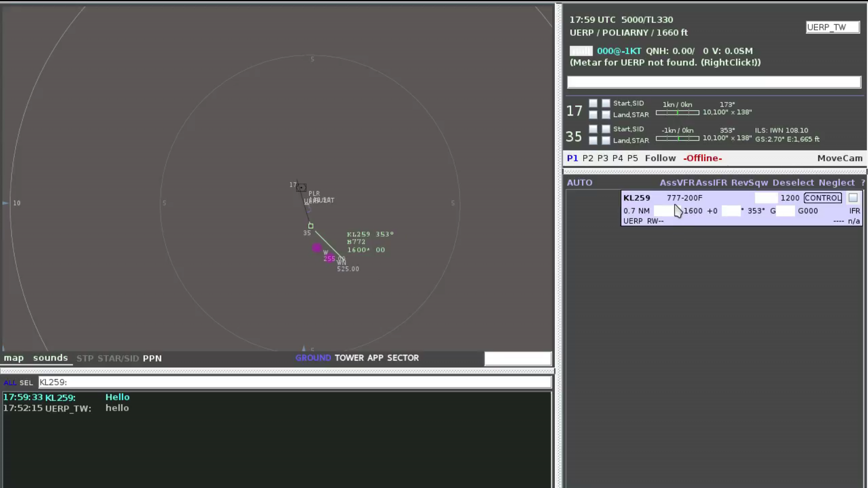
Task: Click the runway 35 wind component bar
Action: point(677,138)
